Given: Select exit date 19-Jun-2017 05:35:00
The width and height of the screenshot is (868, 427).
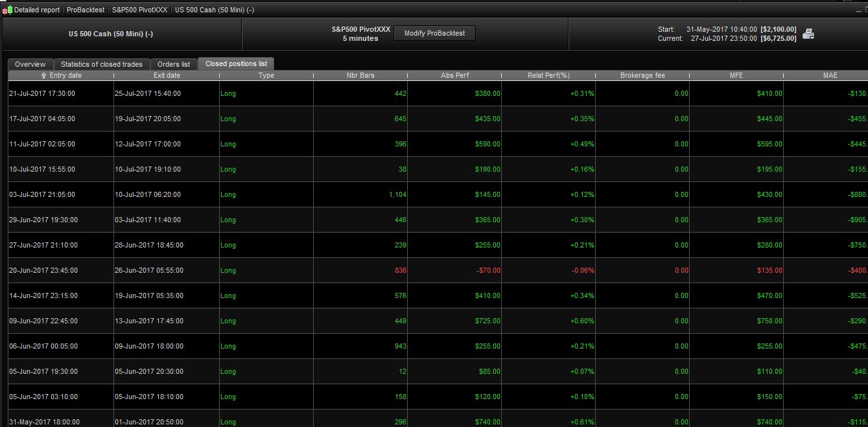Looking at the screenshot, I should pos(149,295).
